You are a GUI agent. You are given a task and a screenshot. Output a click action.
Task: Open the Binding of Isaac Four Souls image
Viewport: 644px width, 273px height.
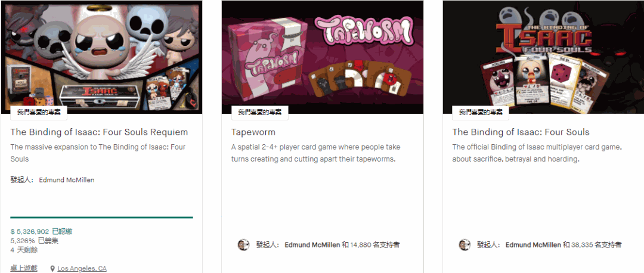pos(543,57)
